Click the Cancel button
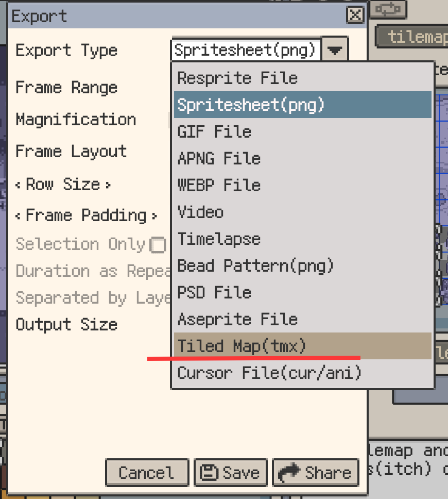 [x=147, y=472]
